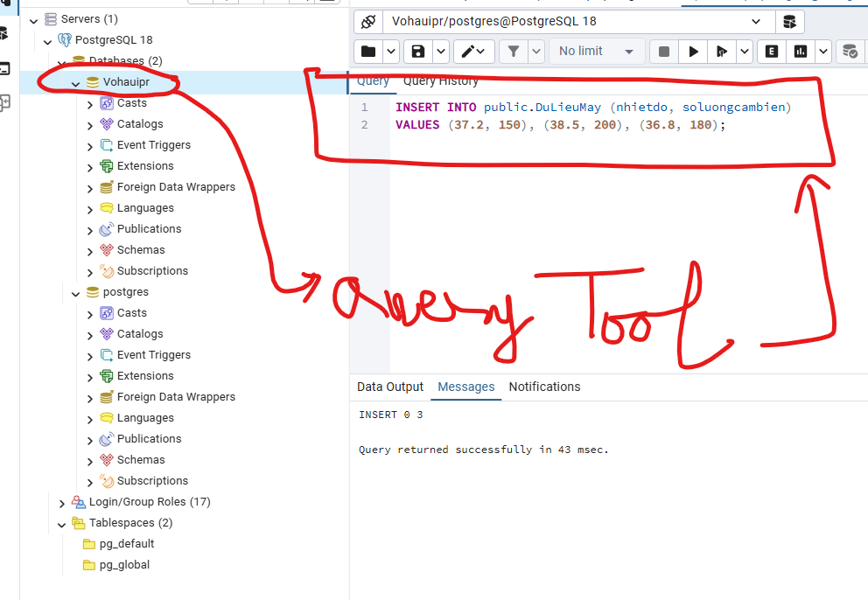
Task: Open the No limit rows dropdown
Action: pos(597,52)
